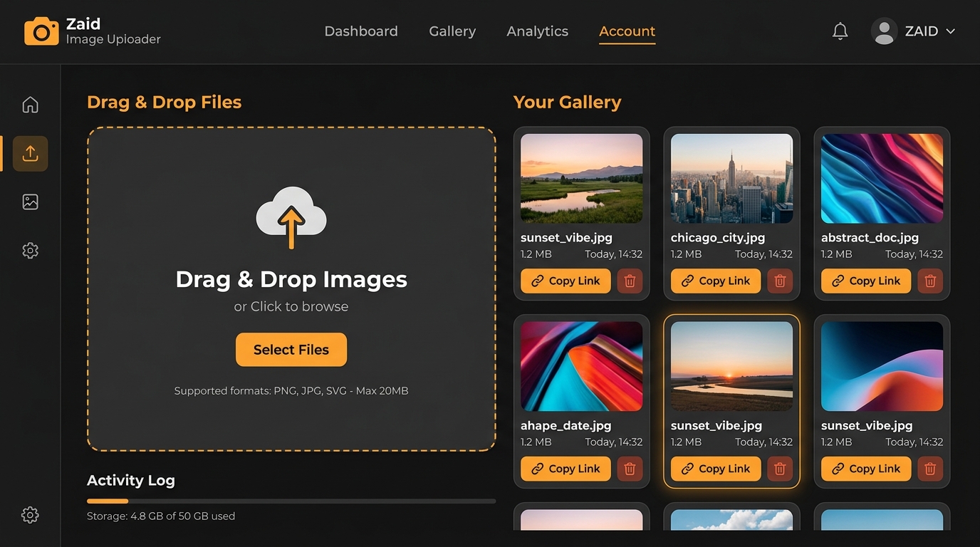Click the file name abstract_doc.jpg
Screen dimensions: 980x547
[x=870, y=238]
